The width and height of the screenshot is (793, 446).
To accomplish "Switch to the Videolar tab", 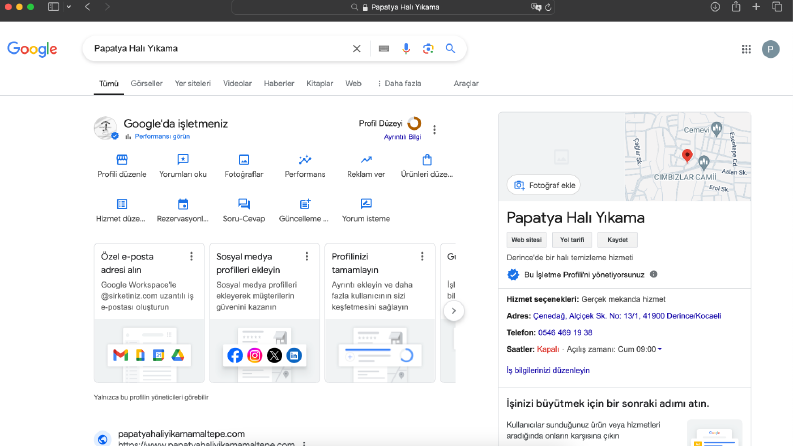I will click(237, 83).
